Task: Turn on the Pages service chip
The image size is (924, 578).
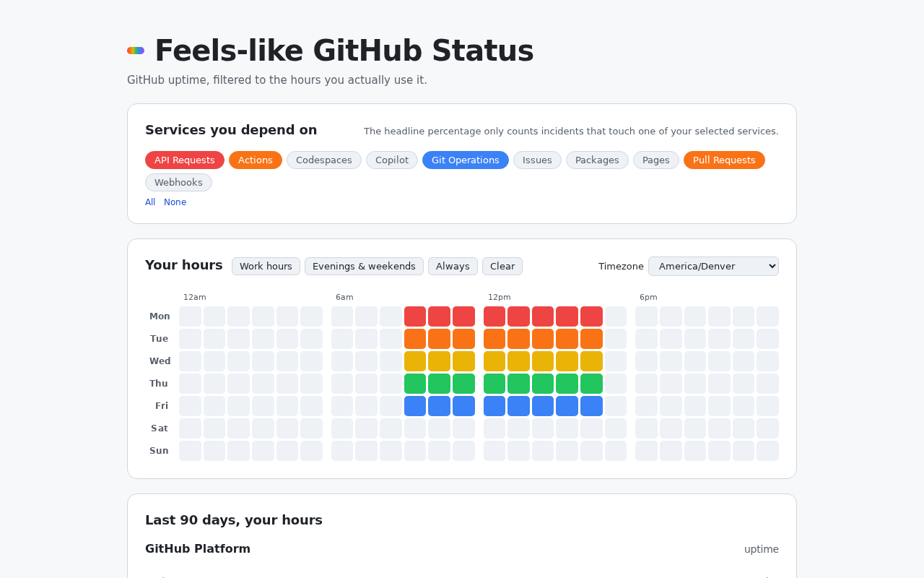Action: click(x=656, y=160)
